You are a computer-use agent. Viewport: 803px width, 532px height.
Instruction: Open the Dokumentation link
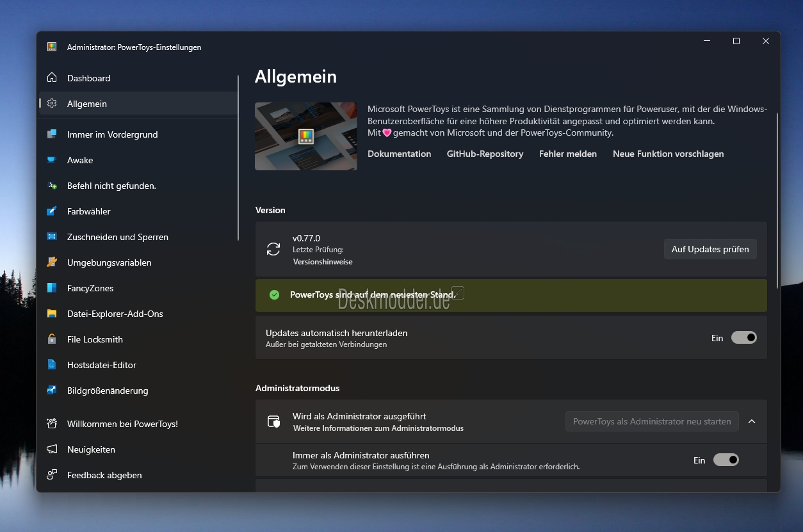click(x=399, y=154)
